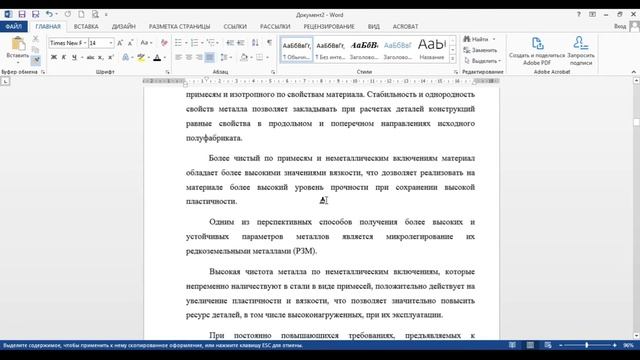
Task: Click the Borders icon
Action: pos(260,58)
